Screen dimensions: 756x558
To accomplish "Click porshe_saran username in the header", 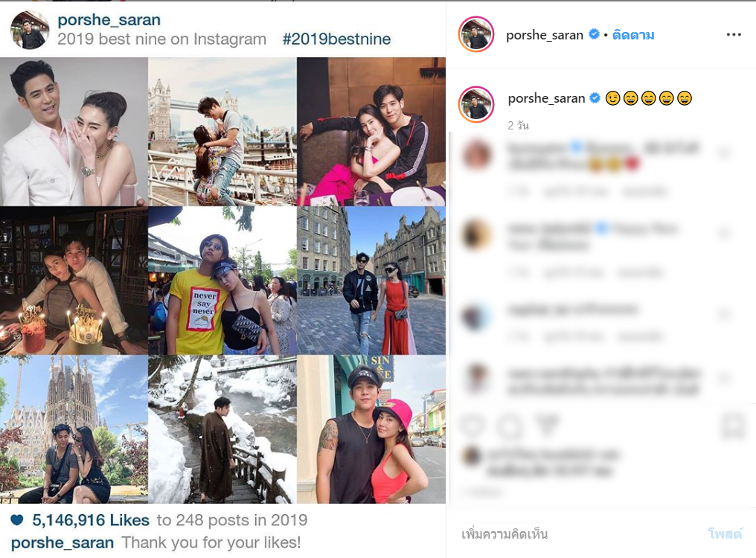I will click(545, 35).
